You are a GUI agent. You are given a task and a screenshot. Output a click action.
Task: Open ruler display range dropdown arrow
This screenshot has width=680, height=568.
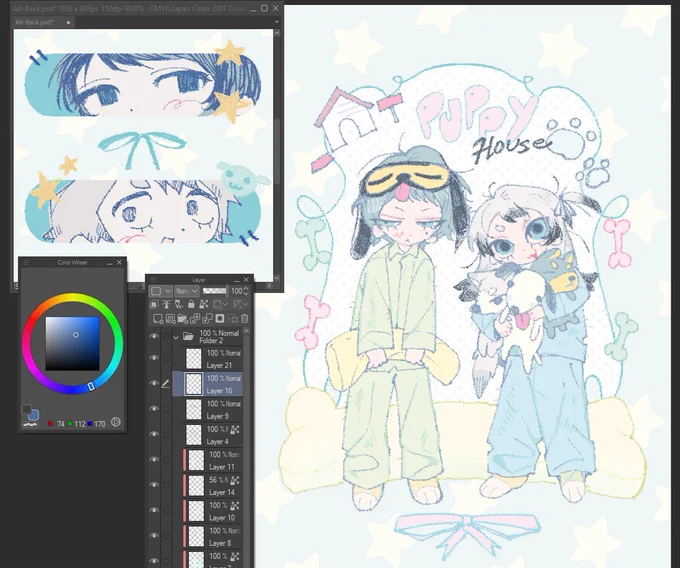245,304
